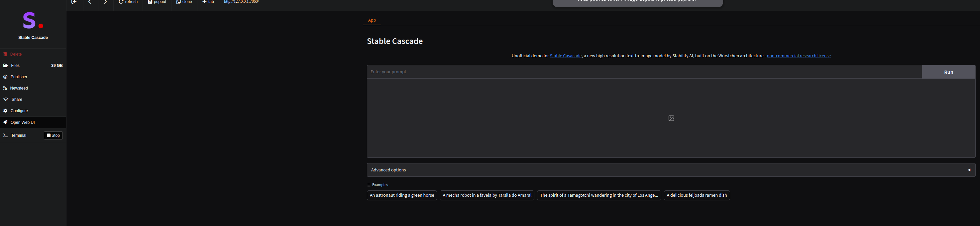Use example 'A mecha robot in a favela'
The width and height of the screenshot is (980, 226).
pos(487,195)
